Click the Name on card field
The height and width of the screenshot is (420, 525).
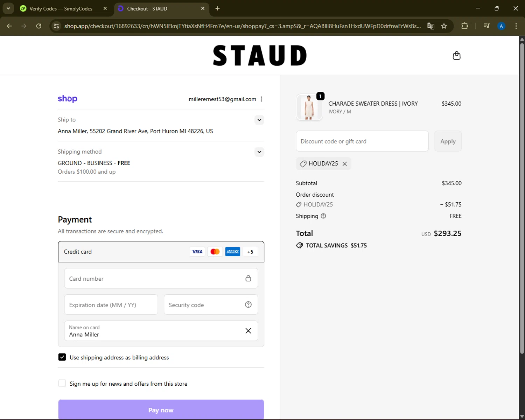tap(161, 331)
